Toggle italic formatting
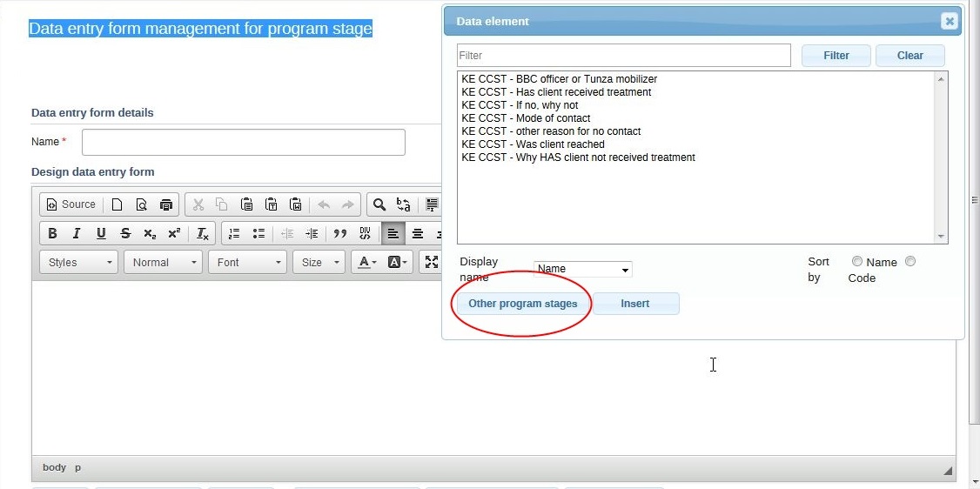Image resolution: width=980 pixels, height=489 pixels. pos(77,233)
